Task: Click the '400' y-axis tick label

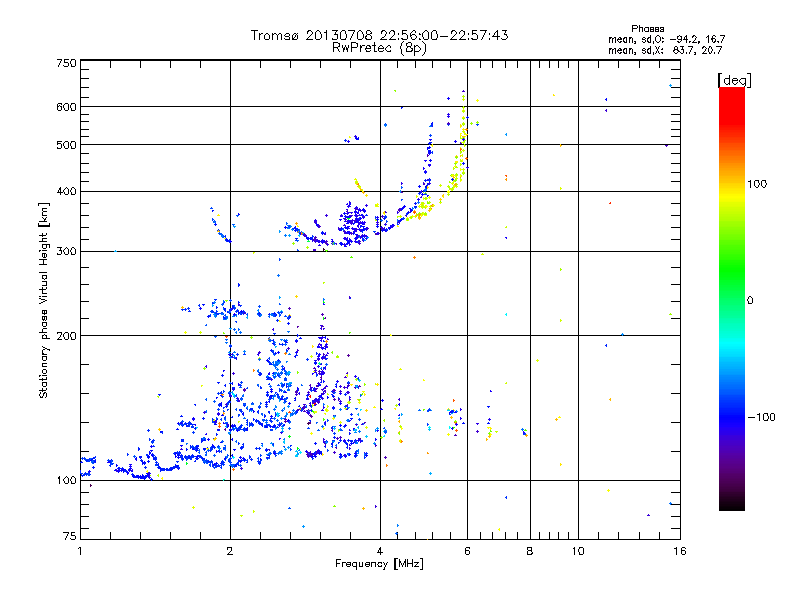Action: 66,192
